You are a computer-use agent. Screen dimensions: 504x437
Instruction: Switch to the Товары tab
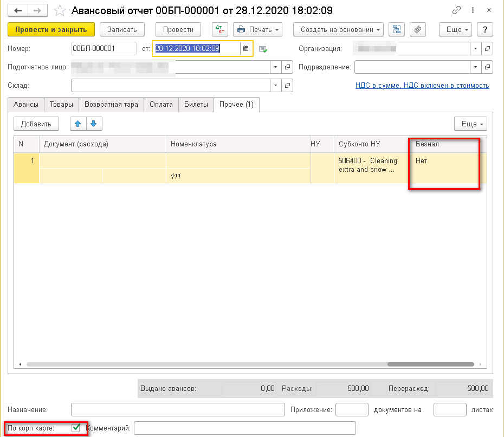click(x=61, y=105)
